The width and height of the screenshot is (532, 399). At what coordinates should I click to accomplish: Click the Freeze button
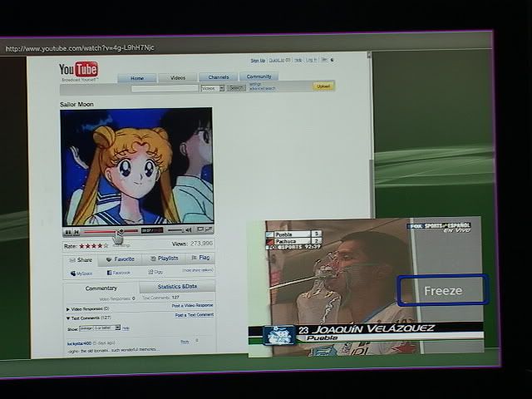click(x=443, y=290)
